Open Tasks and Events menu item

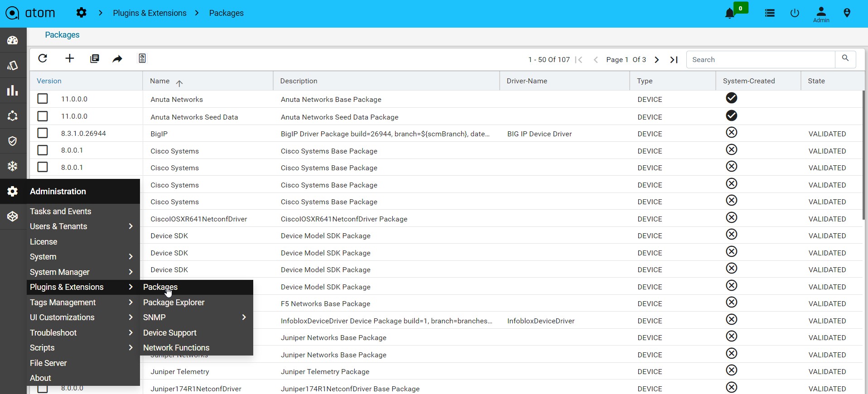point(60,211)
